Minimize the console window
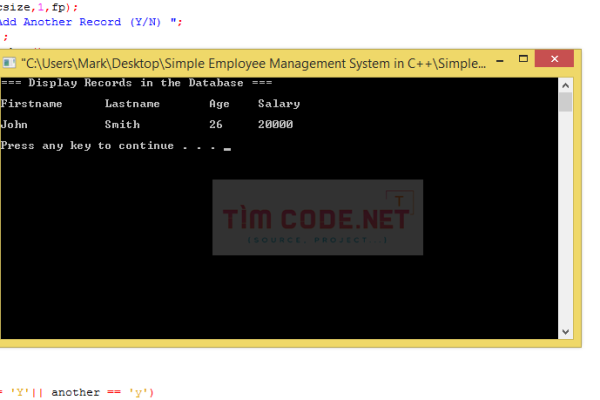The image size is (600, 400). click(x=500, y=60)
